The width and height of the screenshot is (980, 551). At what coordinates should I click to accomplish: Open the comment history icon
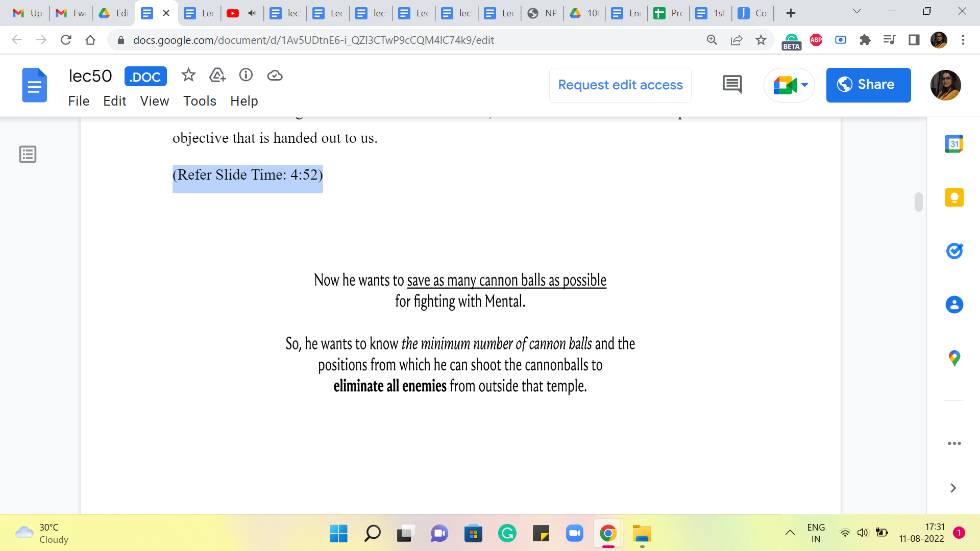pyautogui.click(x=732, y=85)
